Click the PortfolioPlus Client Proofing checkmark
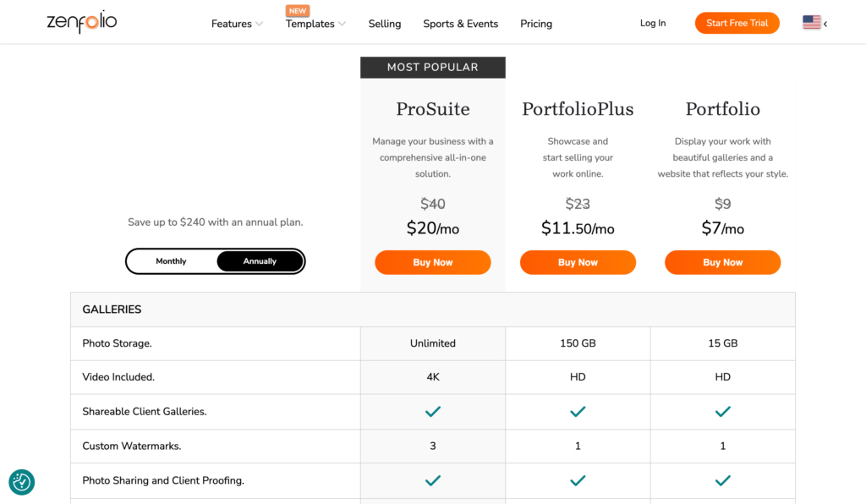This screenshot has height=504, width=866. tap(578, 480)
